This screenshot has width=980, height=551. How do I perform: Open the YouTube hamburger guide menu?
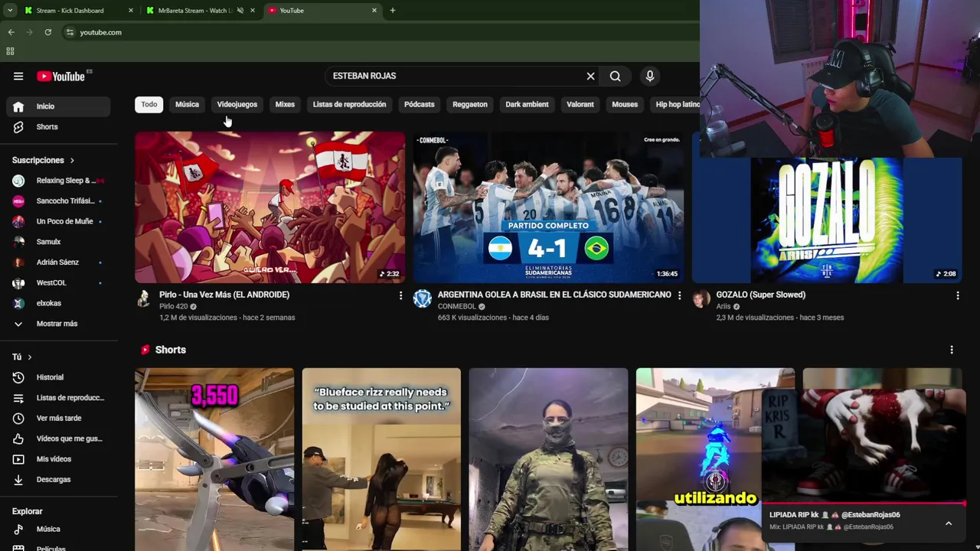[18, 76]
